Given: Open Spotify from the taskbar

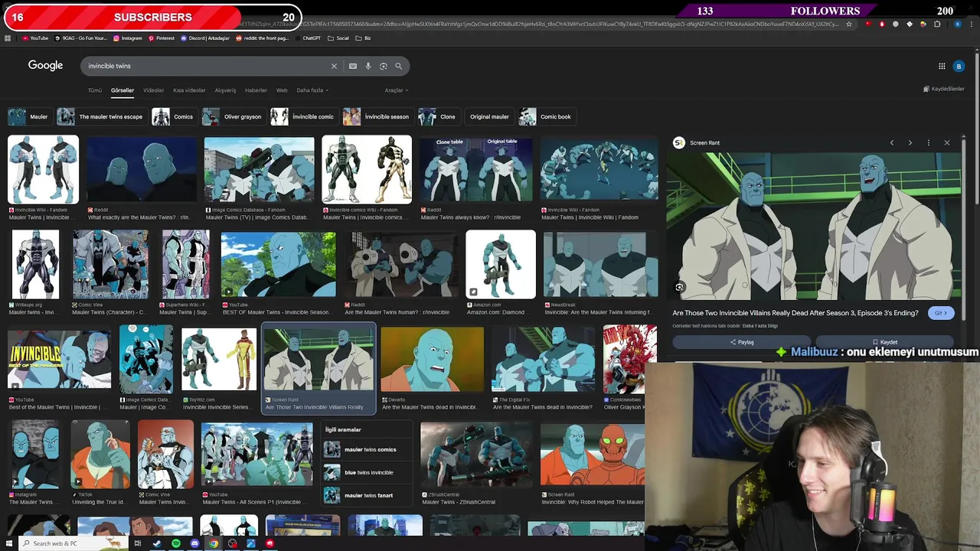Looking at the screenshot, I should pyautogui.click(x=176, y=543).
